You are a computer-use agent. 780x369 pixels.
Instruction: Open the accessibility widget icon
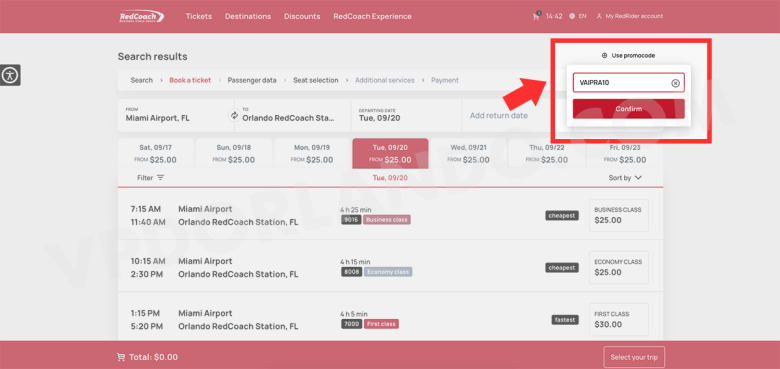(10, 76)
